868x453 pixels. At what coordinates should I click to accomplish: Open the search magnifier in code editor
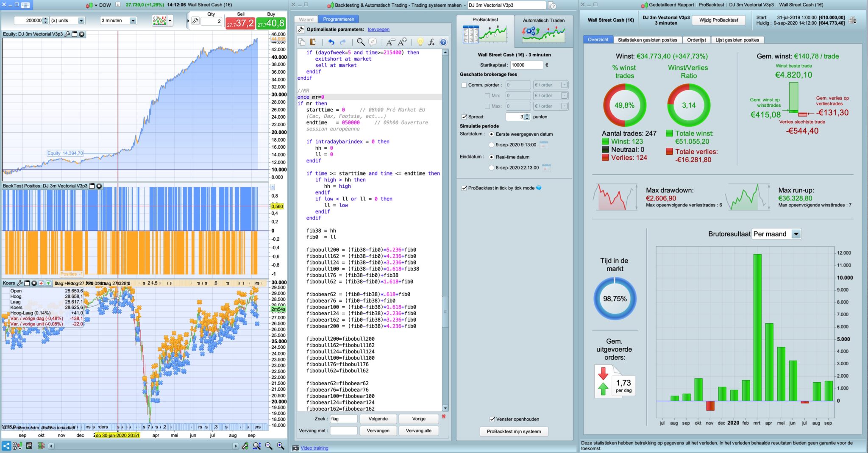pos(360,42)
